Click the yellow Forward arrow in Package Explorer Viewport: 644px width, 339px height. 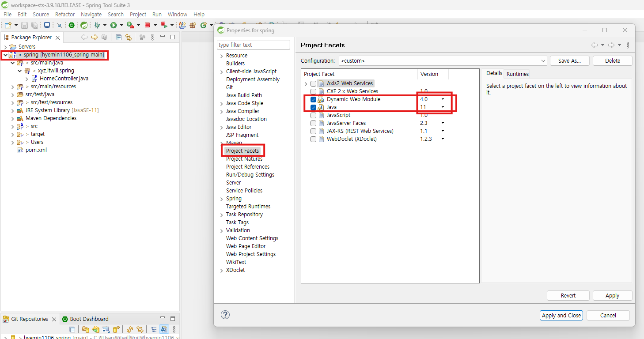click(94, 38)
